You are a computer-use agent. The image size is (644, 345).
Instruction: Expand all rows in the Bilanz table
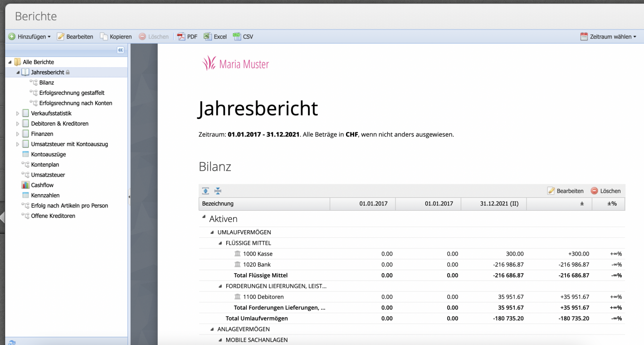tap(205, 191)
